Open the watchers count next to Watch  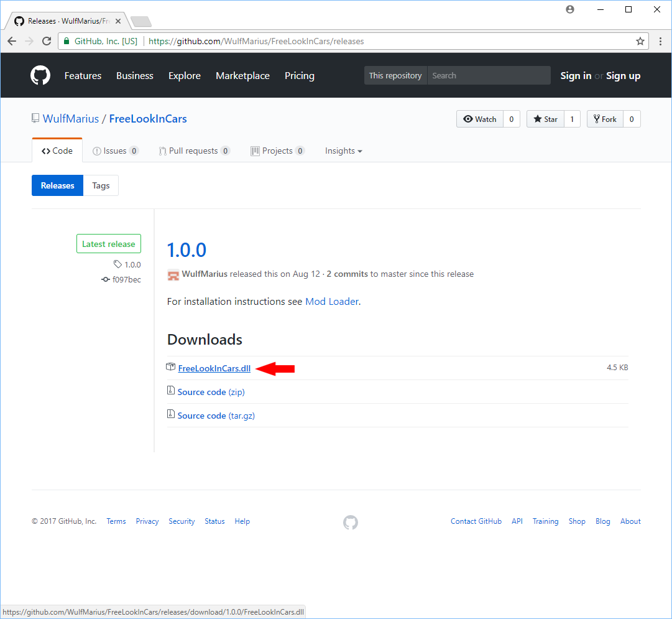(511, 119)
